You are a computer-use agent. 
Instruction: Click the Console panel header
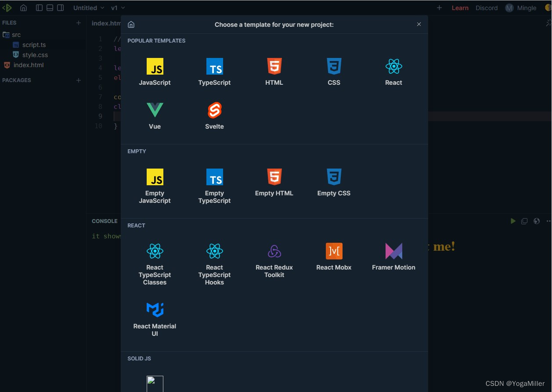pos(105,221)
